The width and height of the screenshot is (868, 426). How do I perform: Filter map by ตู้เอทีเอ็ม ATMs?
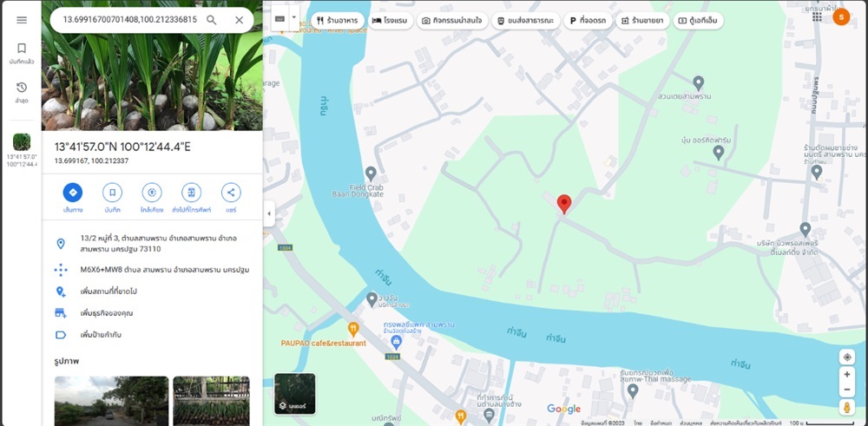[698, 21]
